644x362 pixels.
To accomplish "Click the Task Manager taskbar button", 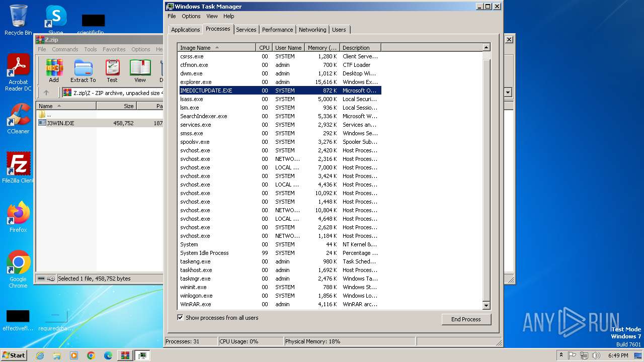I will (142, 355).
